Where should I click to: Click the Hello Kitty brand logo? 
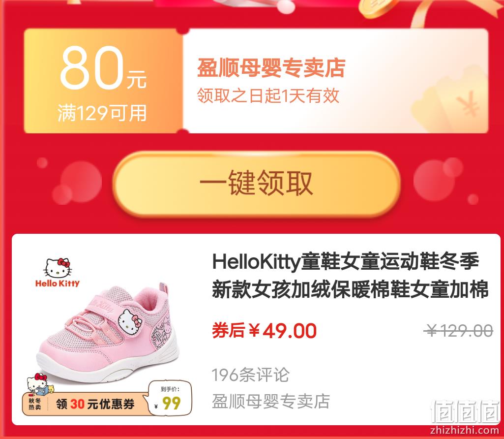pyautogui.click(x=57, y=272)
